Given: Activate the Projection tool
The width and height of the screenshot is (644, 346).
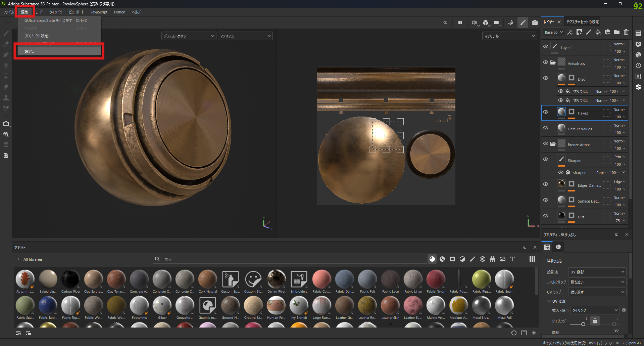Looking at the screenshot, I should point(6,55).
